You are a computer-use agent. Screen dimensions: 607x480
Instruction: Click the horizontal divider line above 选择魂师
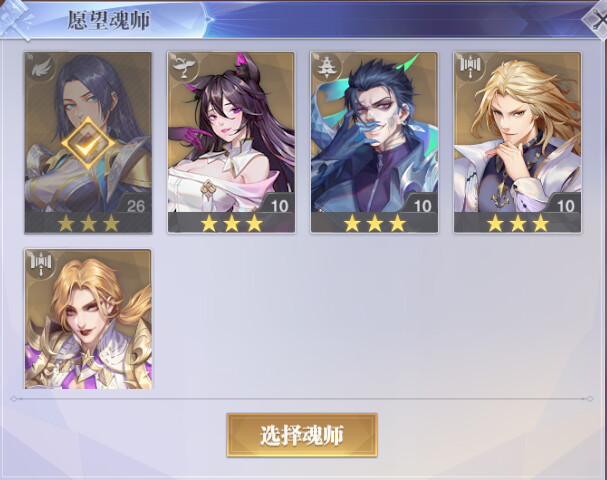click(302, 398)
